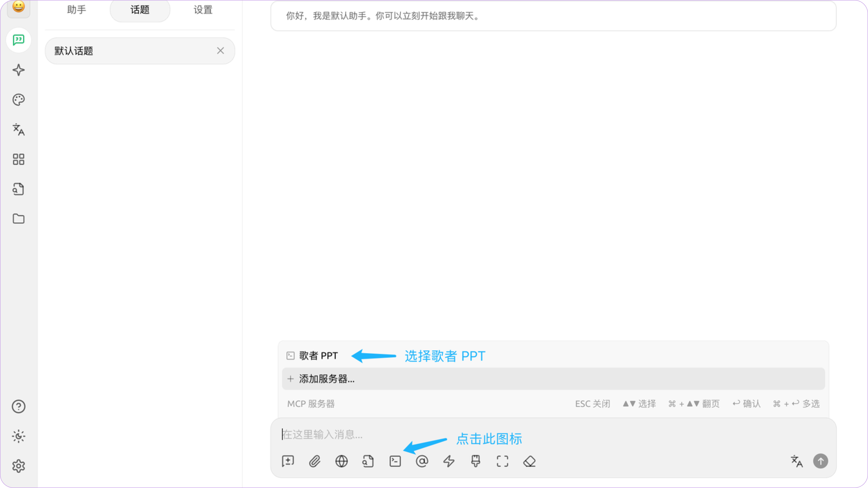868x488 pixels.
Task: Click the ⌘ + ▲▼ 翻页 hint
Action: point(694,404)
